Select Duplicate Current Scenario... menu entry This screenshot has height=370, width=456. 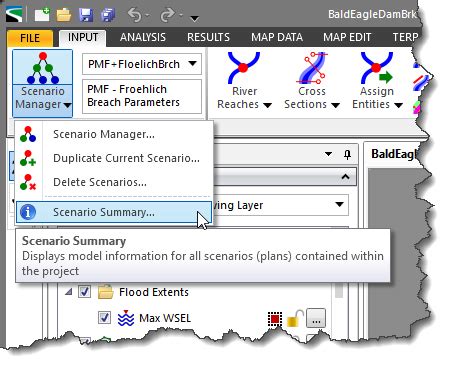pyautogui.click(x=114, y=158)
